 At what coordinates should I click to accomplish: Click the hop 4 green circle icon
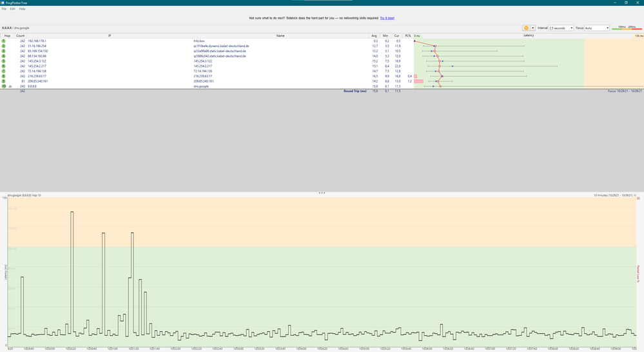tap(4, 56)
